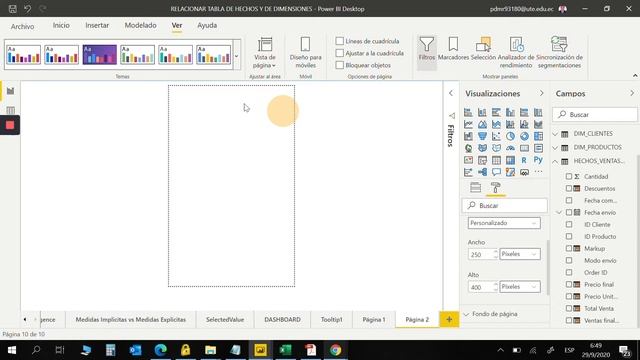640x360 pixels.
Task: Select the matrix visual icon
Action: coord(510,160)
